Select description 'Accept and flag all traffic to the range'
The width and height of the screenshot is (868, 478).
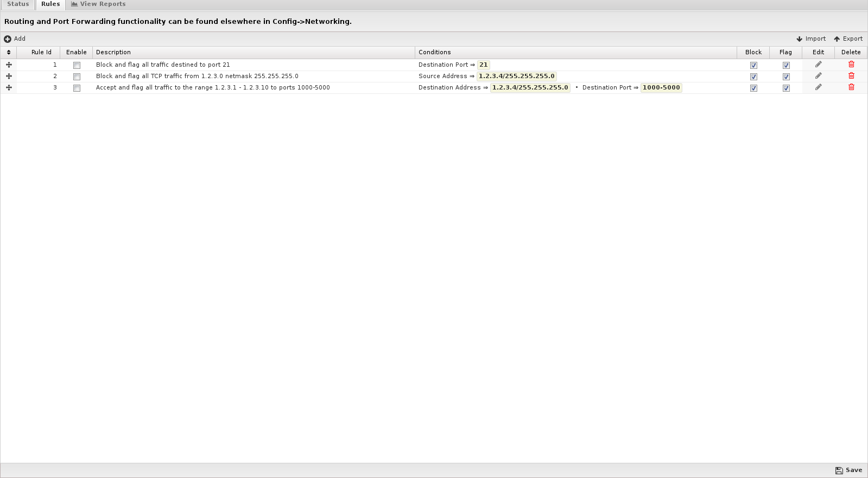tap(213, 87)
